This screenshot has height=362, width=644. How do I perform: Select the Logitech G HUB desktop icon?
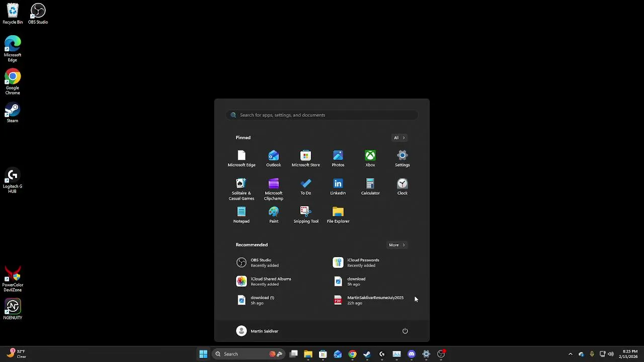[x=13, y=181]
